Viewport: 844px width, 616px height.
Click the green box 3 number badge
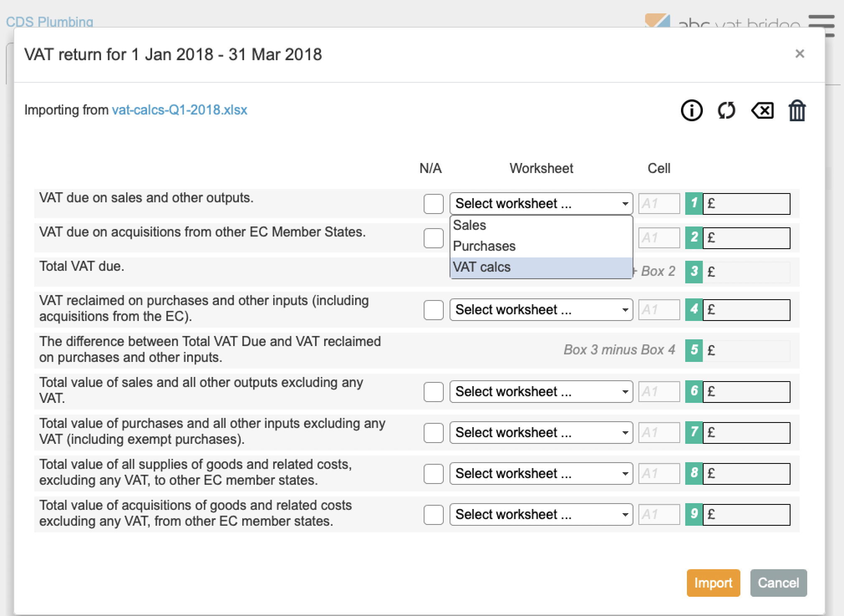click(x=694, y=272)
